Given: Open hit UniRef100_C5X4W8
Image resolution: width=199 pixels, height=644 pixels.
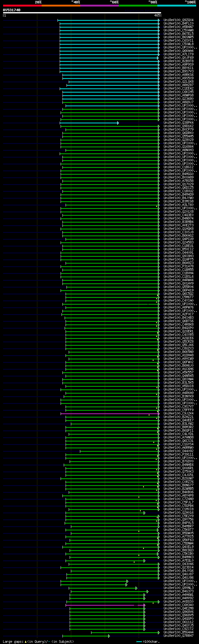Looking at the screenshot, I should tap(178, 30).
